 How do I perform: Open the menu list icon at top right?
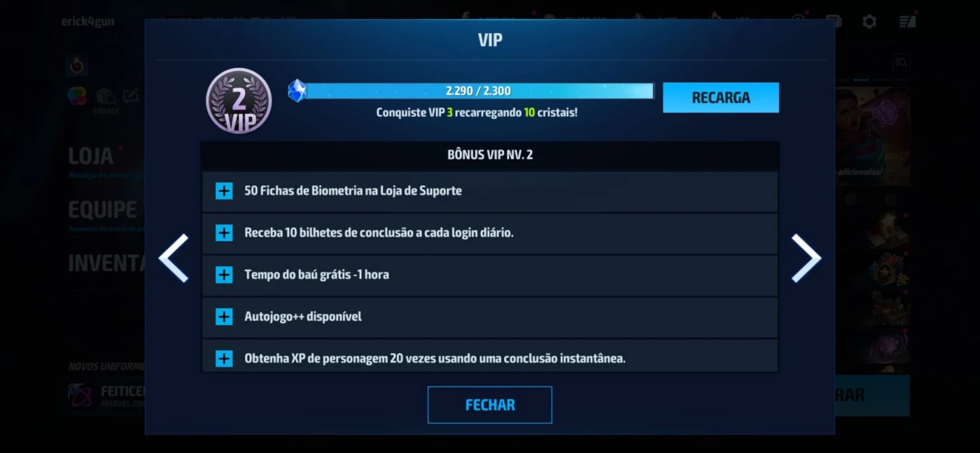point(907,22)
